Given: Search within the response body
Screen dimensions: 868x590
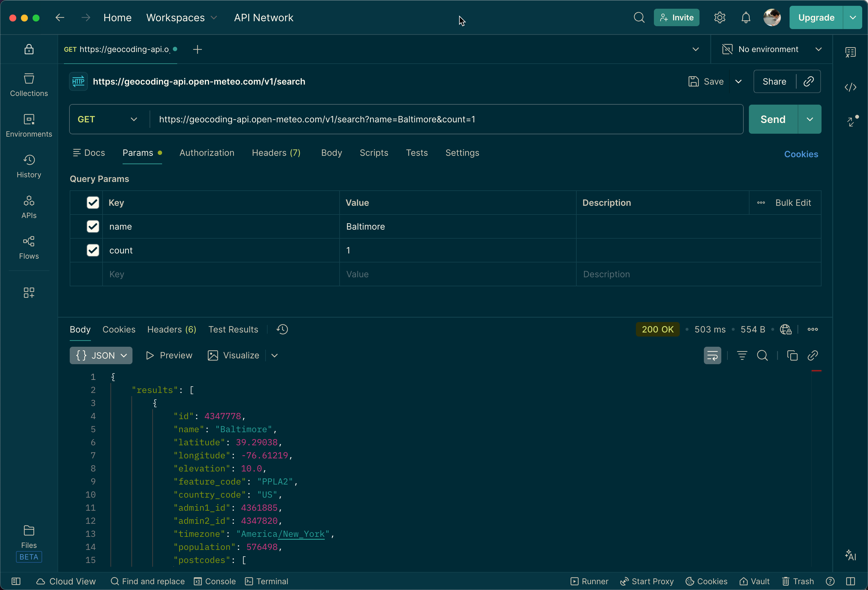Looking at the screenshot, I should tap(762, 355).
